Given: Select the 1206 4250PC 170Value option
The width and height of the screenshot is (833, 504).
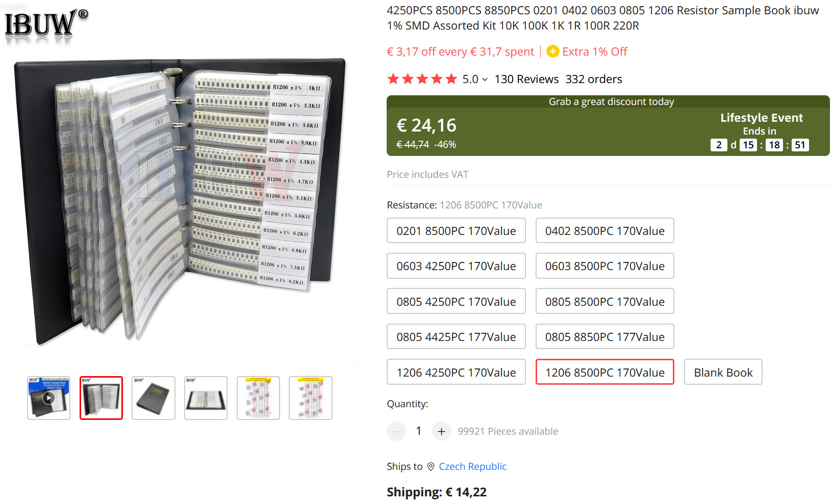Looking at the screenshot, I should (456, 373).
